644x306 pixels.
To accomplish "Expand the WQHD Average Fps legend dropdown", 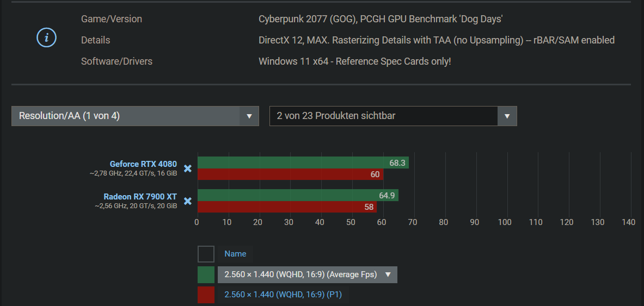I will [x=307, y=274].
